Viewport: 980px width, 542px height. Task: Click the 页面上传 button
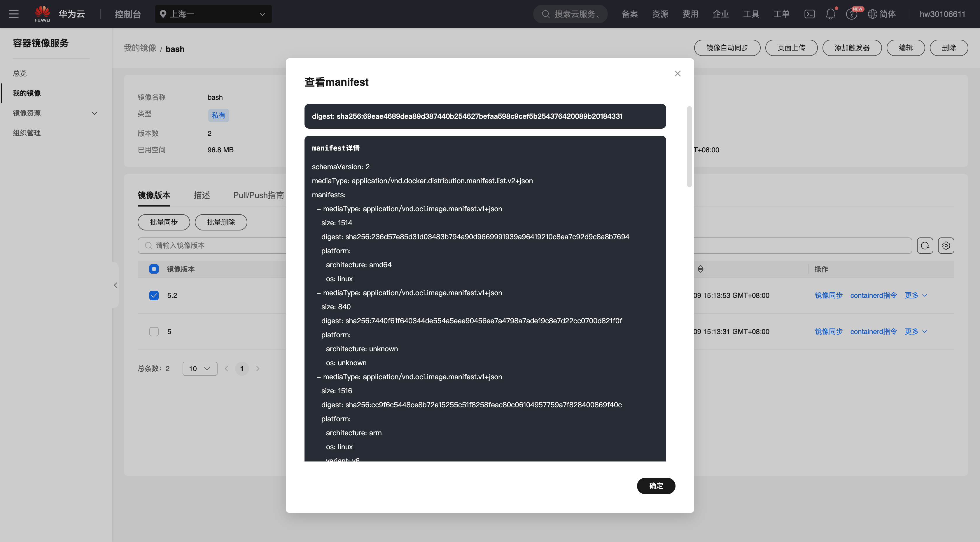click(x=791, y=48)
